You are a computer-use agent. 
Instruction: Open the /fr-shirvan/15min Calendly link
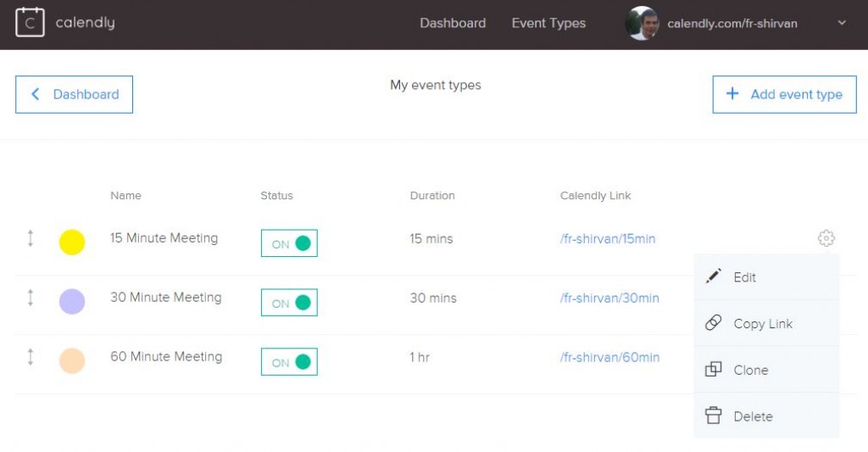tap(607, 239)
